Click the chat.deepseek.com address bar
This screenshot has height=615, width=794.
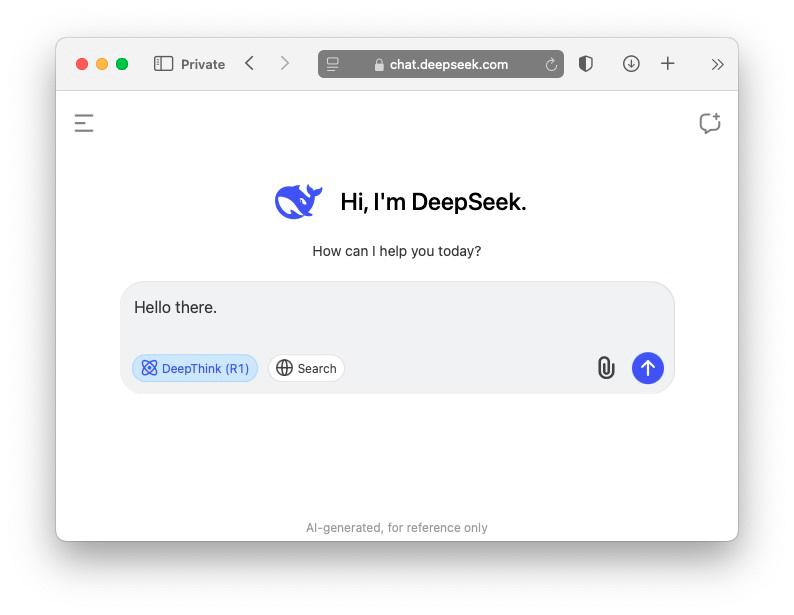(441, 64)
